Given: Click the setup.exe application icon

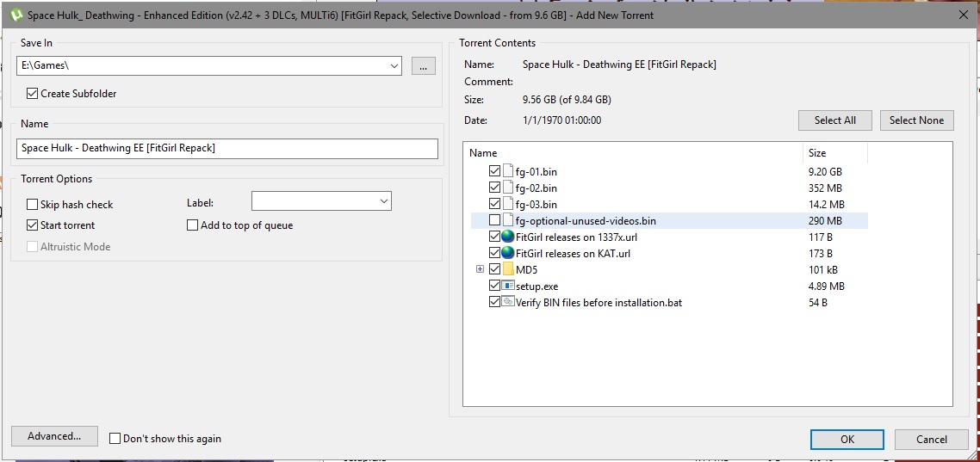Looking at the screenshot, I should click(x=508, y=286).
